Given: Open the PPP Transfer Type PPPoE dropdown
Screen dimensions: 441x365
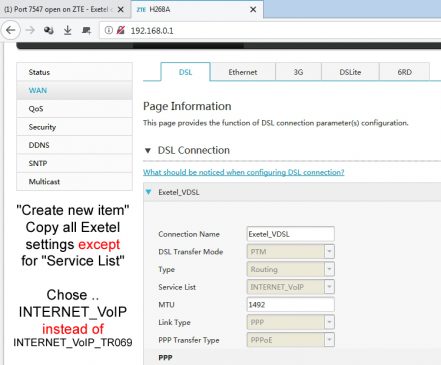Looking at the screenshot, I should 290,340.
